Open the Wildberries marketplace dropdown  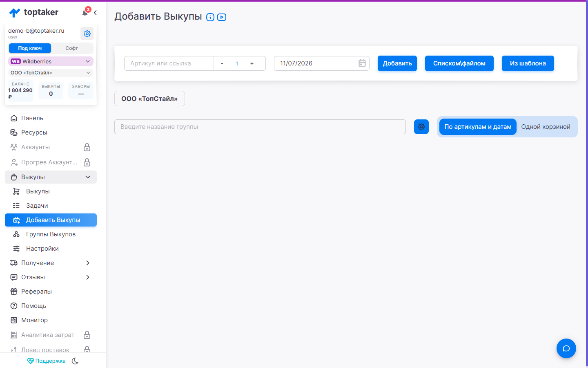51,61
